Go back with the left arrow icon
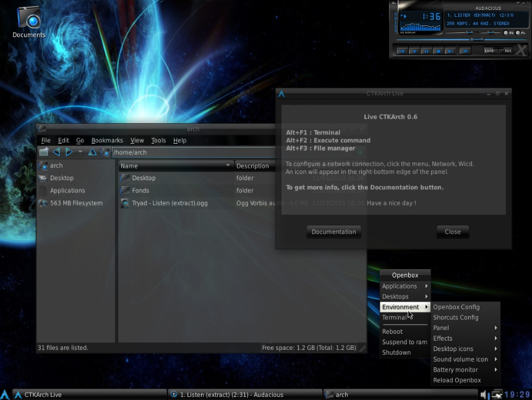Image resolution: width=532 pixels, height=400 pixels. tap(56, 152)
